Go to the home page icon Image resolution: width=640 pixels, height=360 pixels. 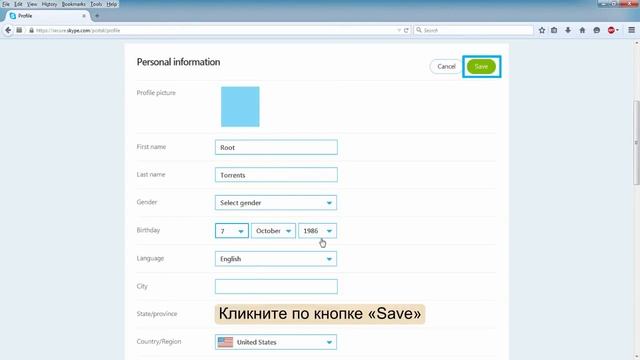[582, 30]
